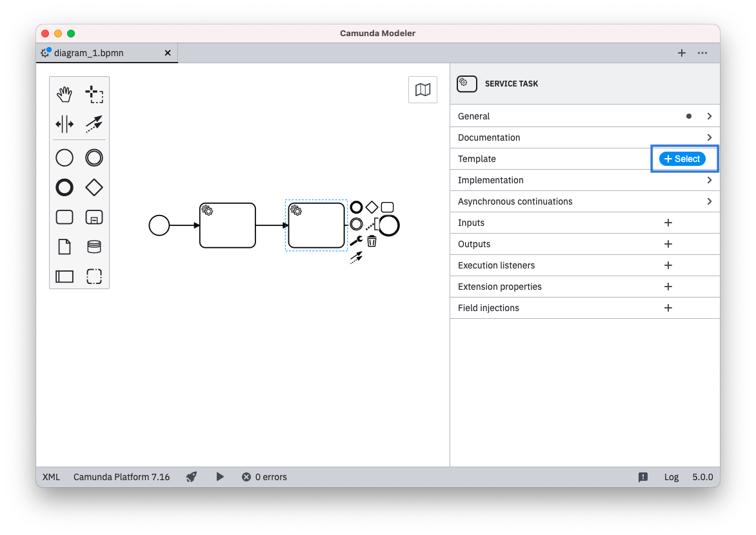Viewport: 756px width, 535px height.
Task: Add a data store reference from palette
Action: point(94,247)
